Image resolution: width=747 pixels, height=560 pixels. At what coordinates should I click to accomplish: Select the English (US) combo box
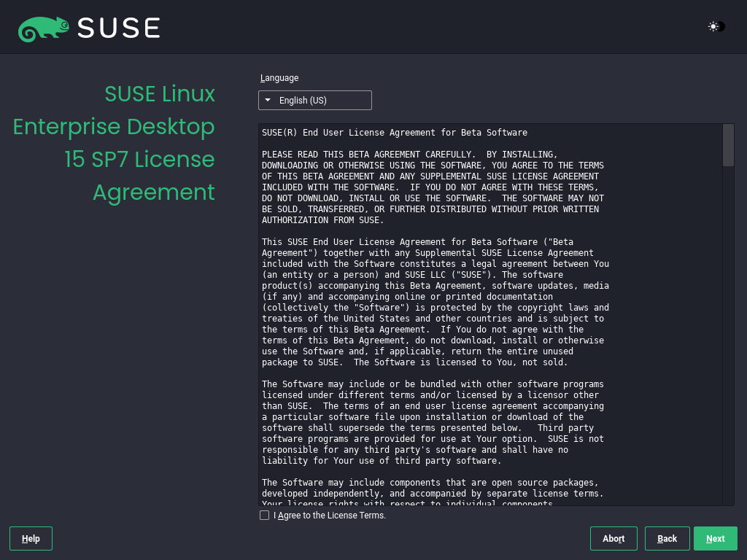(314, 100)
